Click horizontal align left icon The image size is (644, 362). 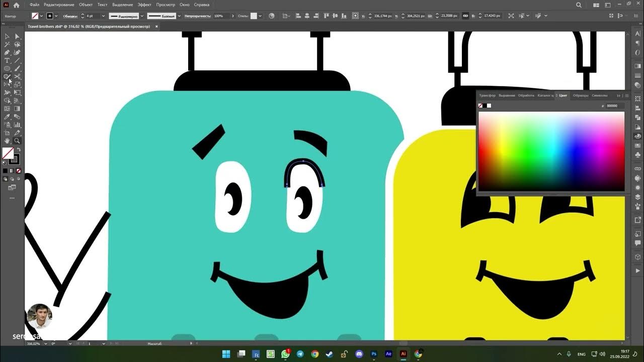[298, 16]
